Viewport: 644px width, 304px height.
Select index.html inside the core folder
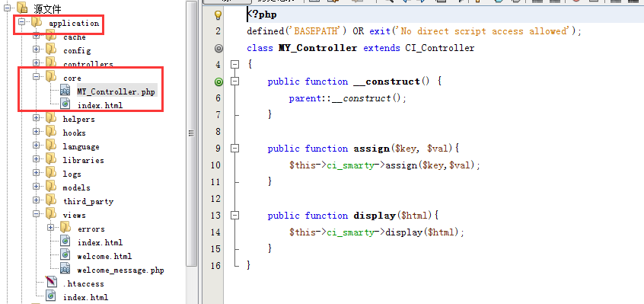100,106
